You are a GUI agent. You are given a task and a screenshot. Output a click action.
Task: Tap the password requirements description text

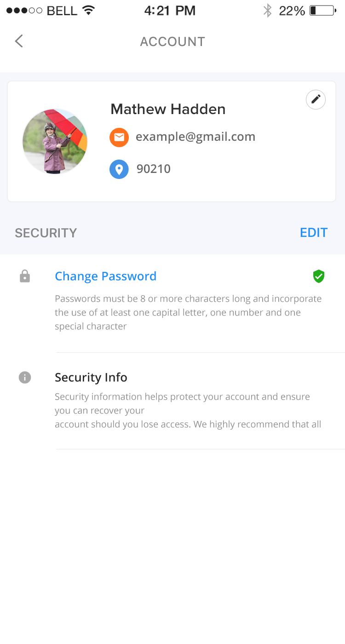point(188,312)
